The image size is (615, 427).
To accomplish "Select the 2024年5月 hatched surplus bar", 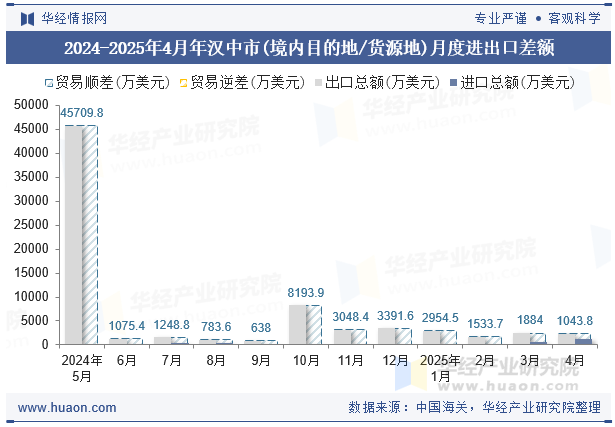I will pyautogui.click(x=90, y=235).
